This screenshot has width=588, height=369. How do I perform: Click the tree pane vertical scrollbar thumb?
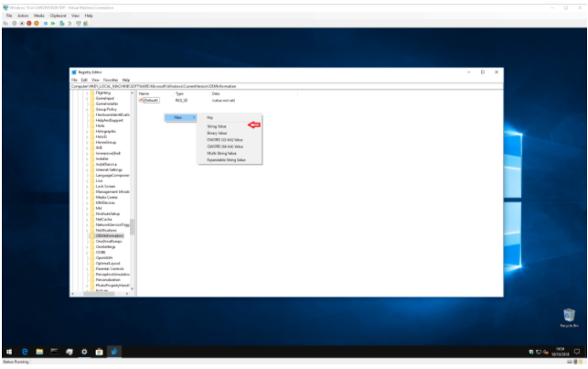point(132,226)
